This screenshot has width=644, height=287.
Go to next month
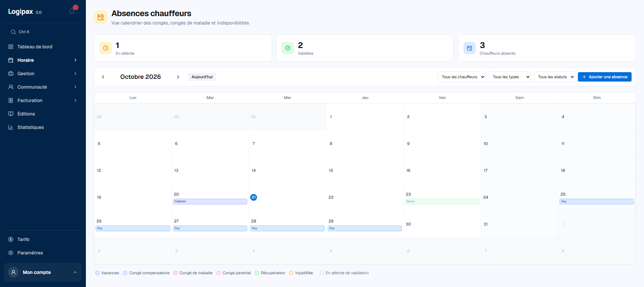coord(178,77)
